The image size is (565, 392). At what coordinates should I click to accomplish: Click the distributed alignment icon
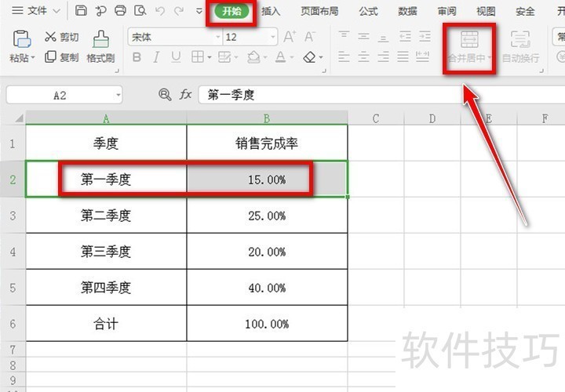422,56
